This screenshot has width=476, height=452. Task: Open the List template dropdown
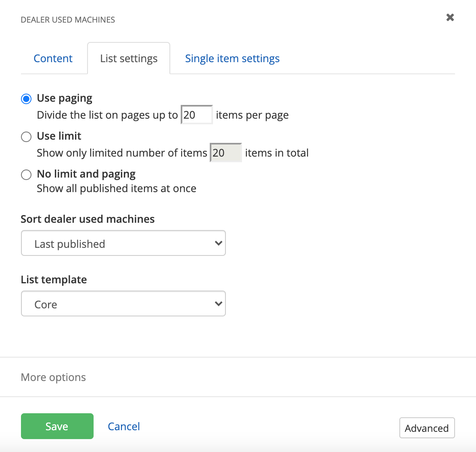click(x=123, y=303)
